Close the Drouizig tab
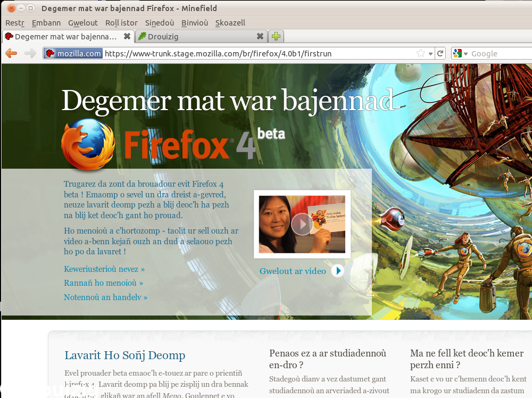 260,36
